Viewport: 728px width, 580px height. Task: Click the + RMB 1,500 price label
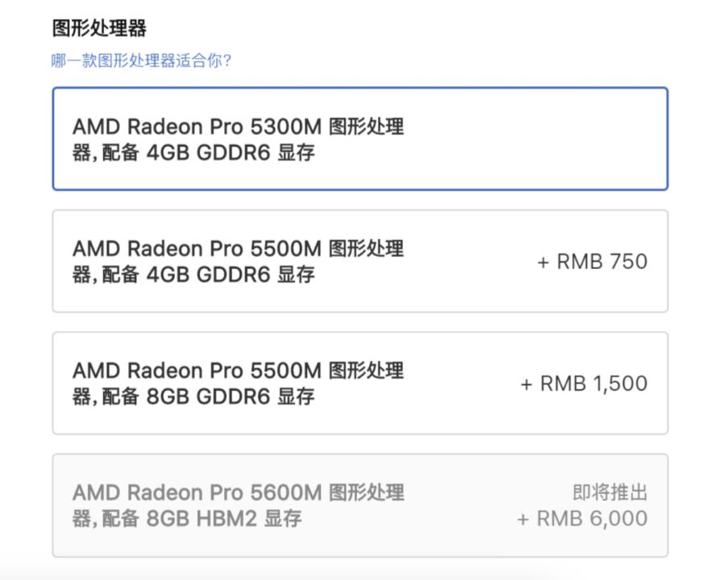pos(584,384)
